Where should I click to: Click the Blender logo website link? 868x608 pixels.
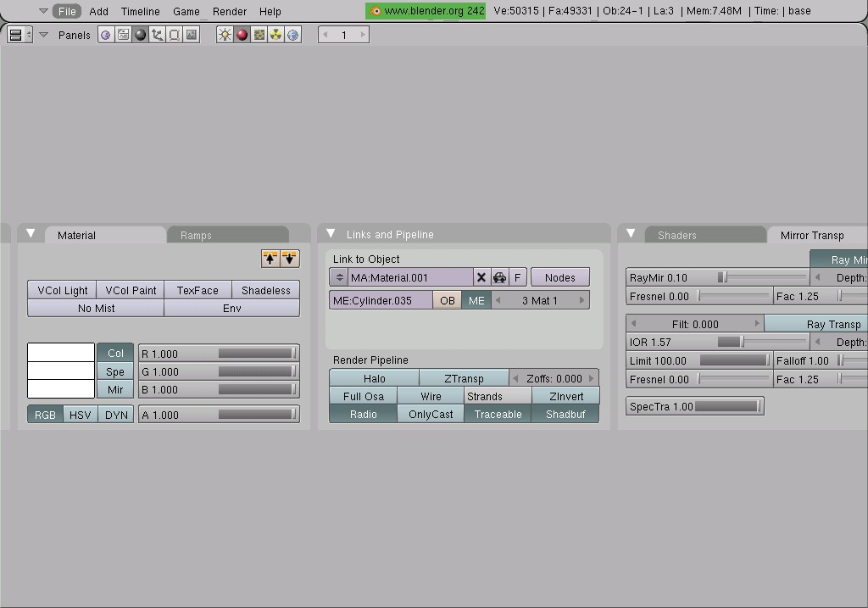pyautogui.click(x=426, y=10)
